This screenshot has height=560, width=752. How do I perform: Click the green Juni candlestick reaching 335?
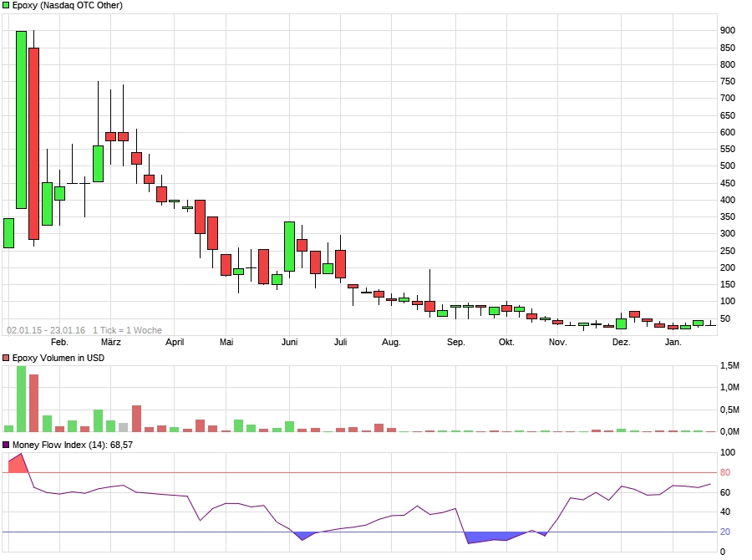pyautogui.click(x=289, y=247)
